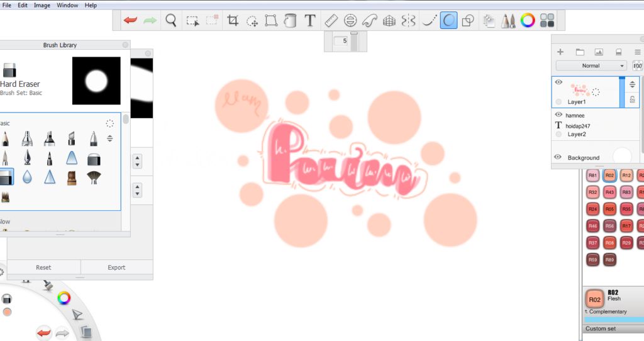Clear the layer with eraser icon in Layer Editor
644x341 pixels.
[x=618, y=52]
